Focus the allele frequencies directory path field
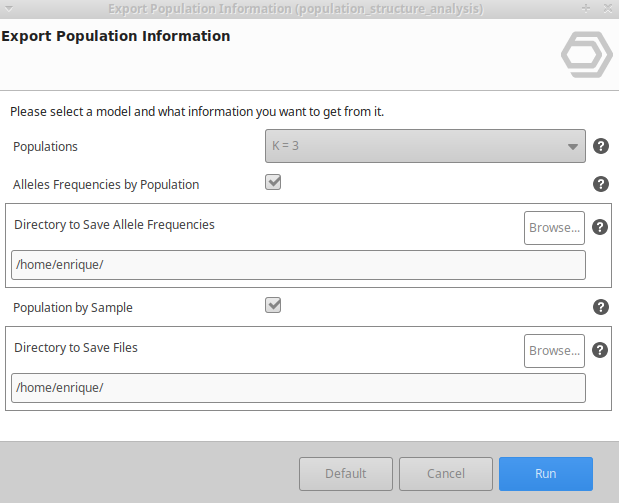 pyautogui.click(x=298, y=264)
